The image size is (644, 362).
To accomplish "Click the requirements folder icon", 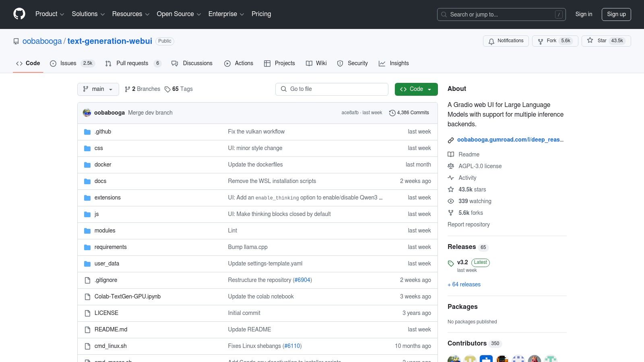I will coord(87,247).
